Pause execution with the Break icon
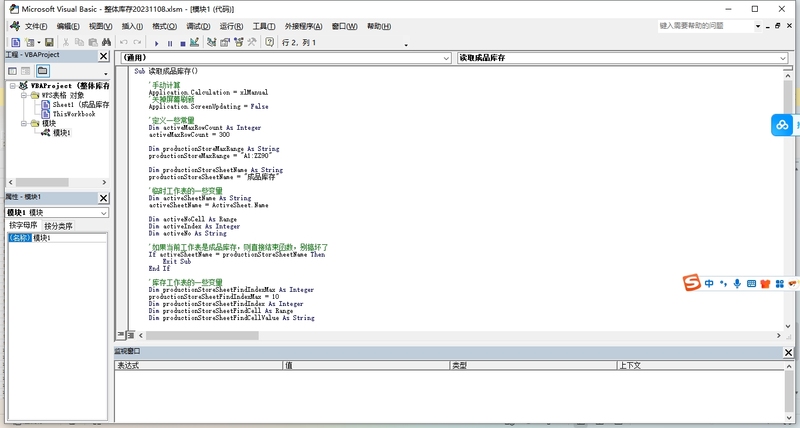The image size is (800, 428). [x=170, y=43]
